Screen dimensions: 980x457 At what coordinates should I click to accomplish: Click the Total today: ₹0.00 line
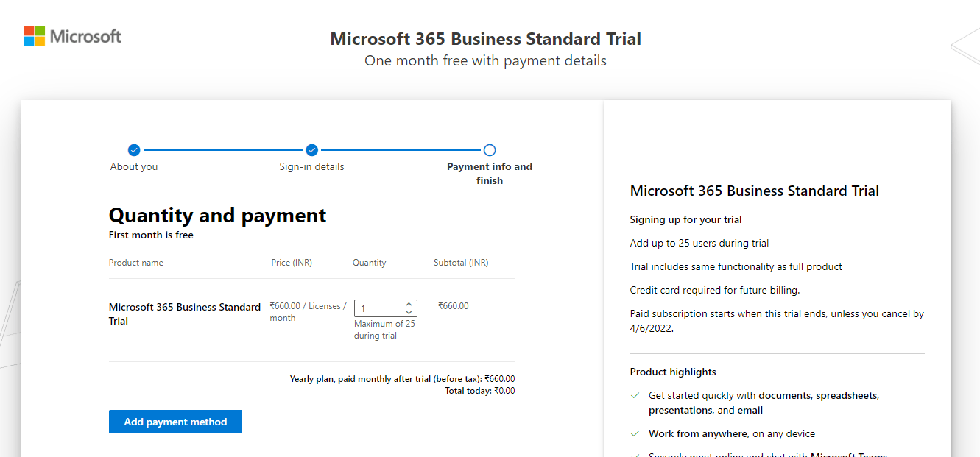coord(480,391)
